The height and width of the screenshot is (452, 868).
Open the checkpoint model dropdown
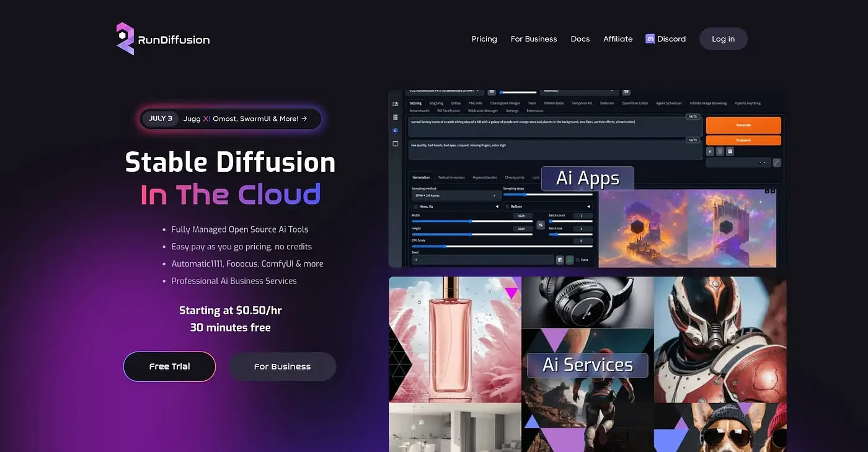tap(445, 91)
